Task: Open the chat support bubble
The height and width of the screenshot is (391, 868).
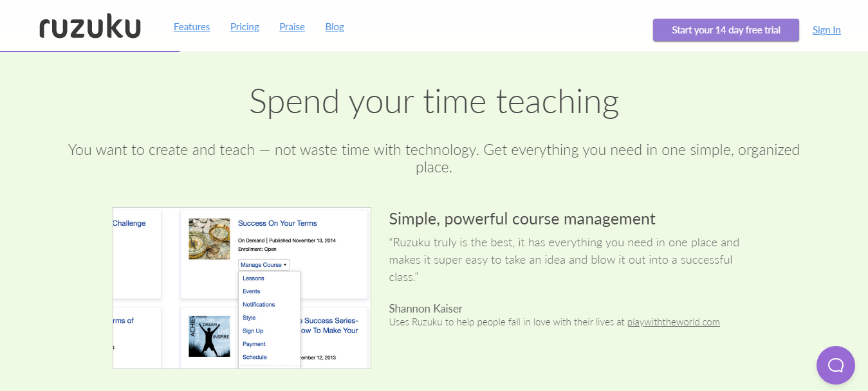Action: [x=835, y=365]
